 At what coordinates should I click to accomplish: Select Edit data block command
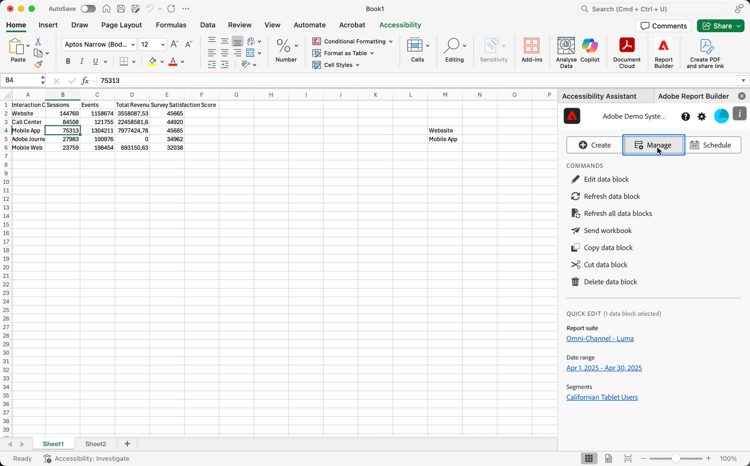[600, 179]
